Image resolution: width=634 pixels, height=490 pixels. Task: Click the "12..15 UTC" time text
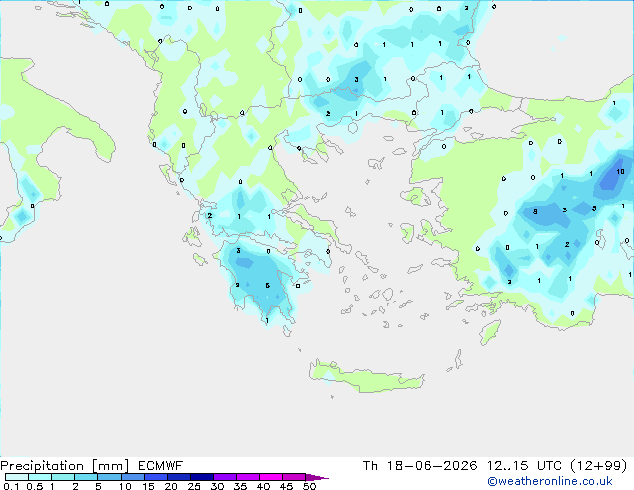(524, 466)
